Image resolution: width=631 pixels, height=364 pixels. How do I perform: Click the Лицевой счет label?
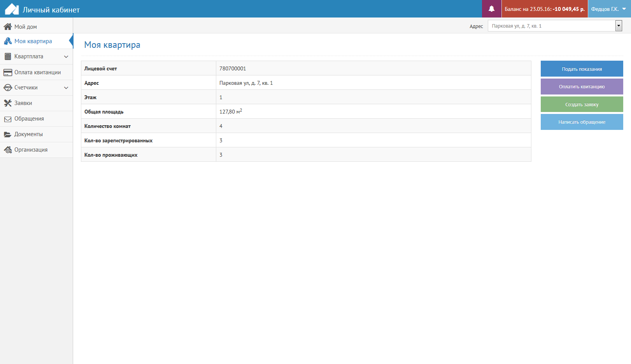click(100, 68)
